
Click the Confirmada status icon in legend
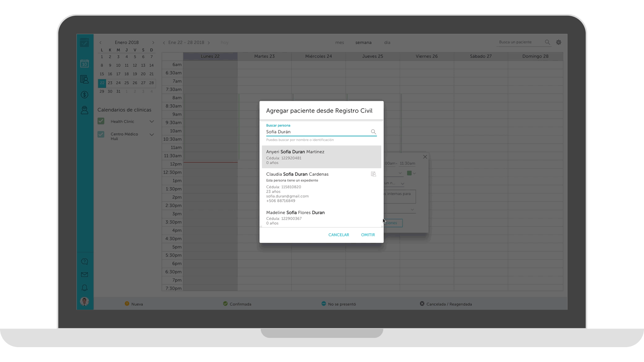[x=225, y=304]
